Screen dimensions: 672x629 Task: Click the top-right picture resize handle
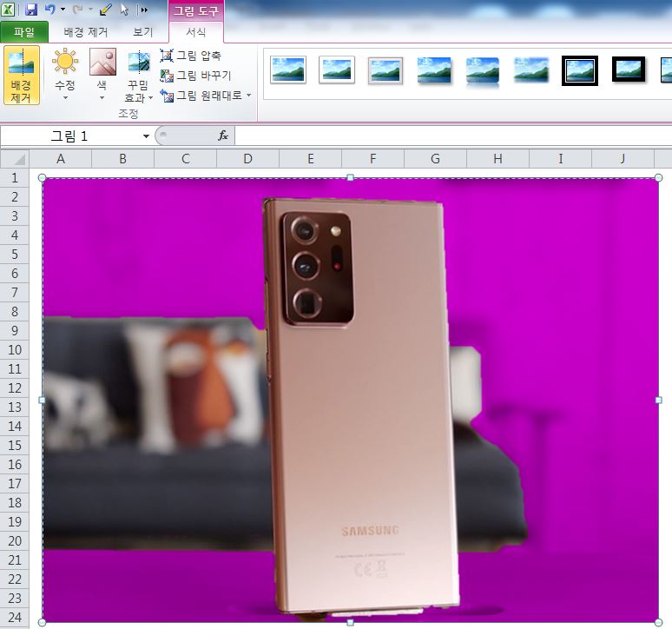coord(659,177)
